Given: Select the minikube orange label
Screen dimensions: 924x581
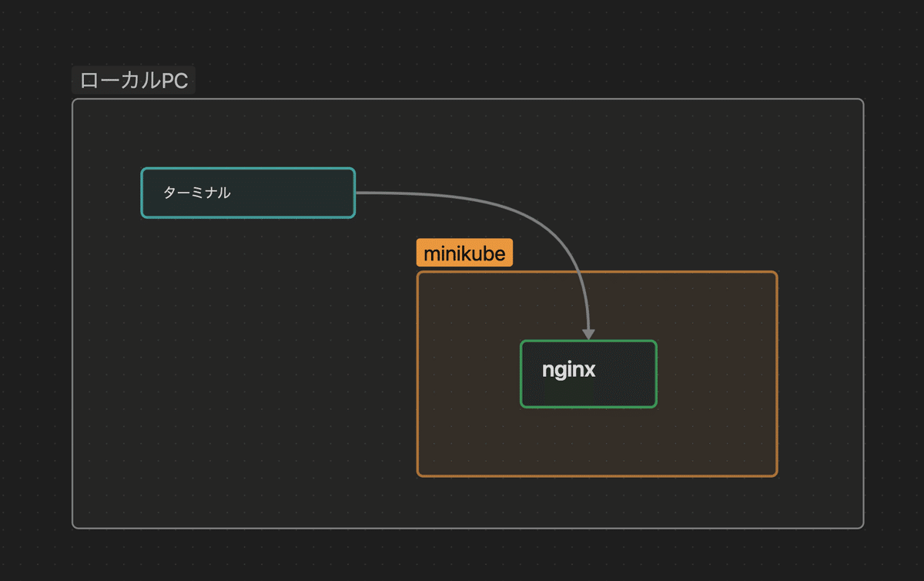Looking at the screenshot, I should pos(464,252).
